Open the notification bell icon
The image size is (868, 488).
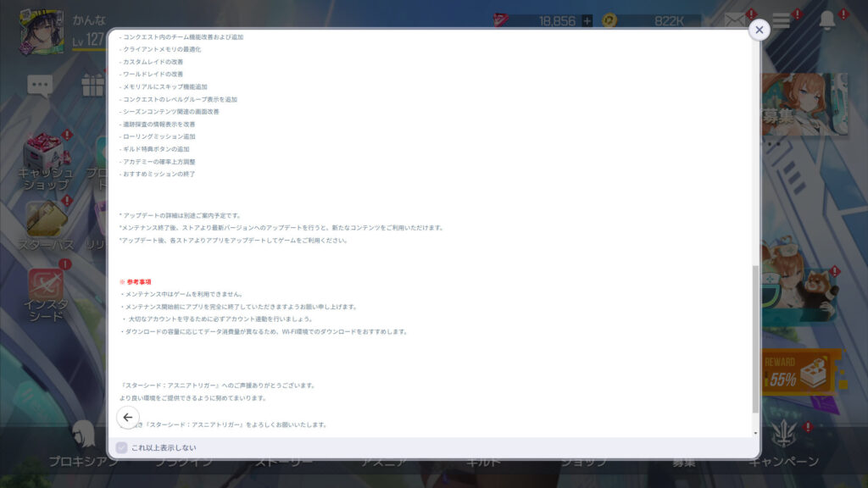[827, 21]
